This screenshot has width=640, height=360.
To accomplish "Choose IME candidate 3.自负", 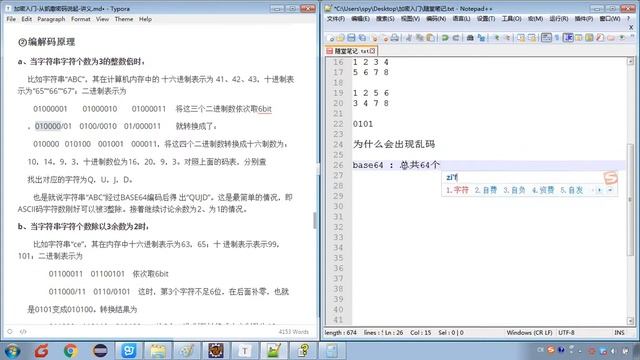I will tap(514, 190).
